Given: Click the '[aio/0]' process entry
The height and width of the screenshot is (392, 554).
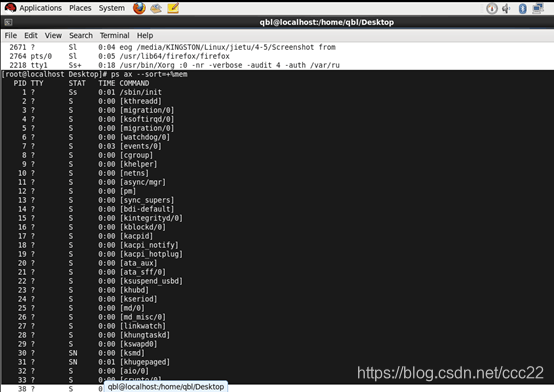Looking at the screenshot, I should click(x=134, y=371).
